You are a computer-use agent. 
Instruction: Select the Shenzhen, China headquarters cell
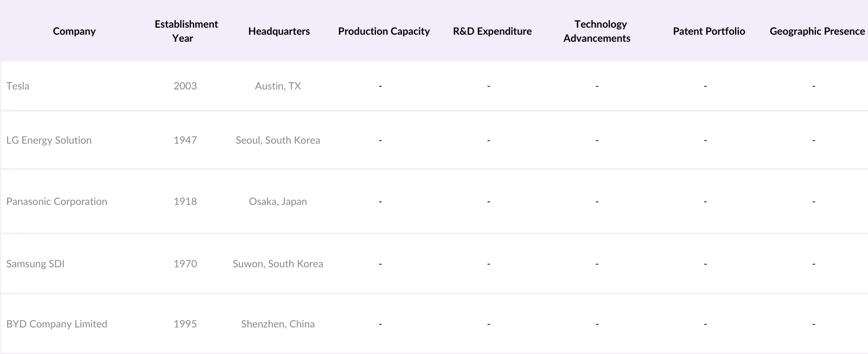point(278,324)
